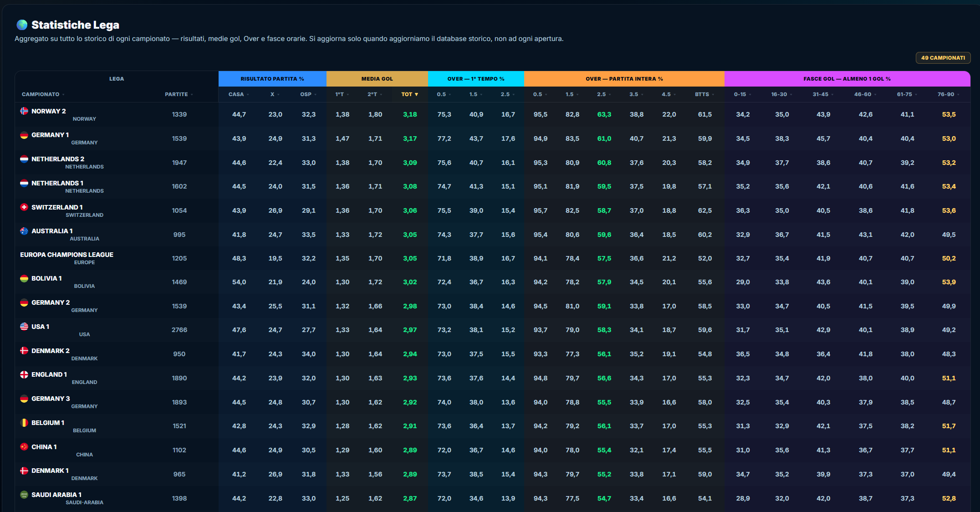
Task: Click Switzerland 1 BTTS value 62,5
Action: tap(705, 210)
